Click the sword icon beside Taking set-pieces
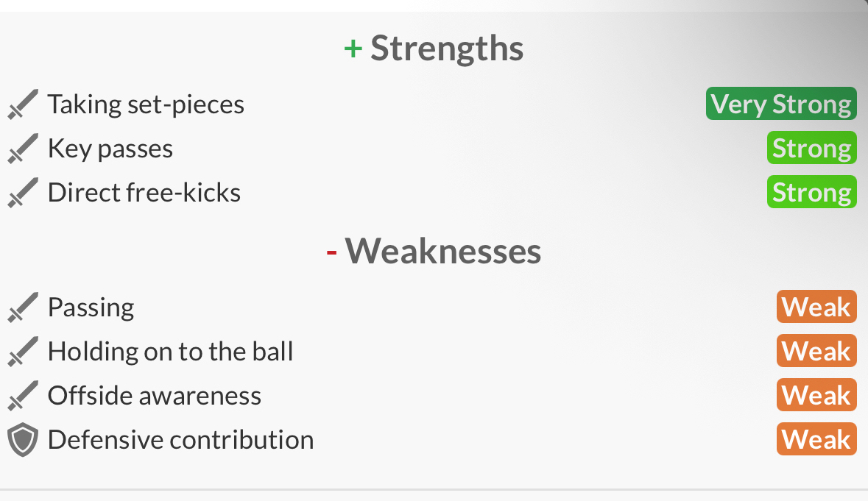The image size is (868, 501). coord(23,104)
